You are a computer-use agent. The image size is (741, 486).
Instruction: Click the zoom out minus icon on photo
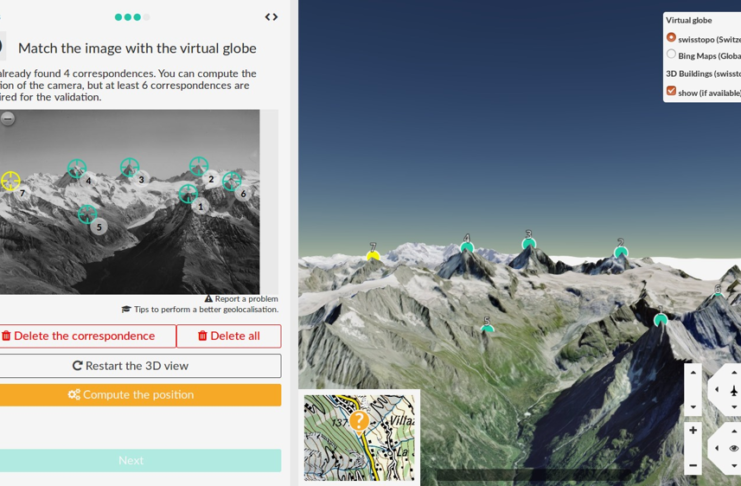(8, 119)
